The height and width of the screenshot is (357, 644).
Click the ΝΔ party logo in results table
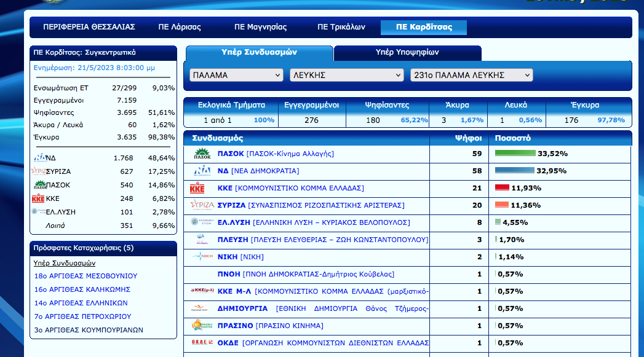tap(202, 171)
